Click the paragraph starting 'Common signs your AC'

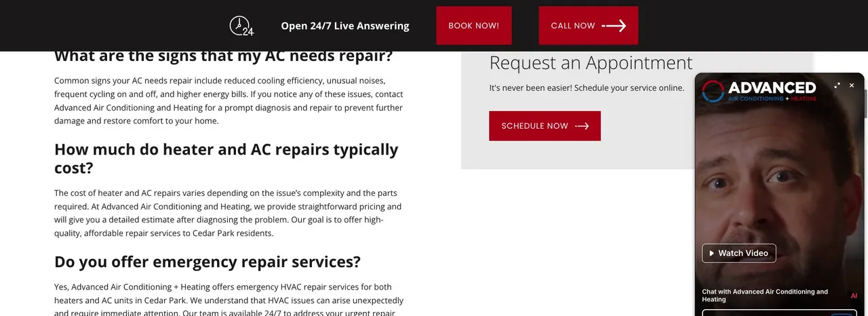[x=229, y=100]
